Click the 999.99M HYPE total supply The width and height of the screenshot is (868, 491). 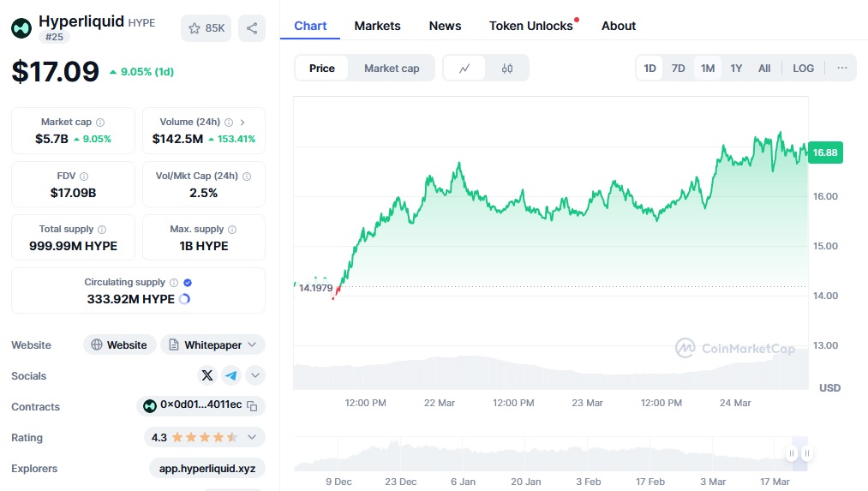pyautogui.click(x=73, y=246)
